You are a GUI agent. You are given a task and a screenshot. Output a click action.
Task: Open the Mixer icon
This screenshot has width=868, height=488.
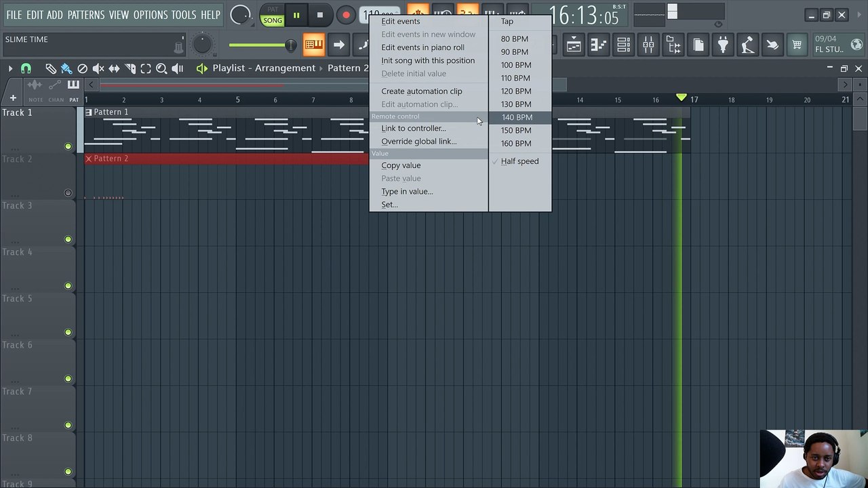[x=648, y=45]
